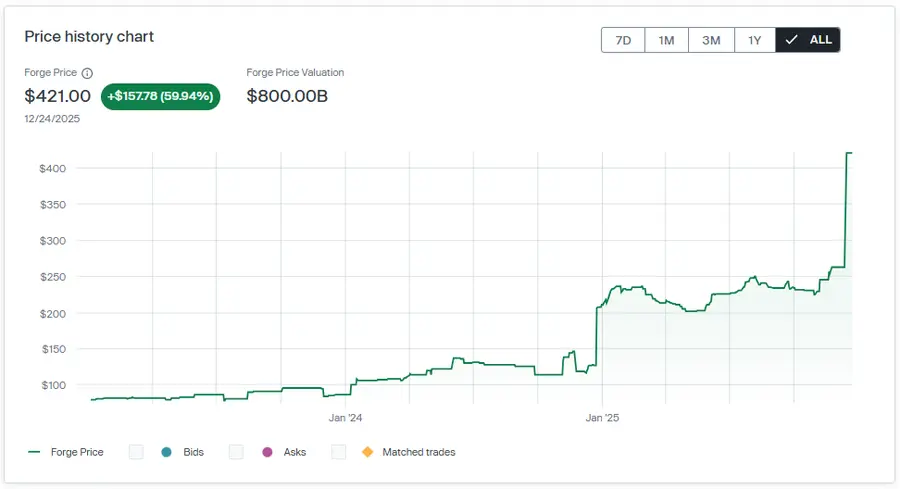The width and height of the screenshot is (900, 489).
Task: Click the price spike peak near $400
Action: pyautogui.click(x=849, y=153)
